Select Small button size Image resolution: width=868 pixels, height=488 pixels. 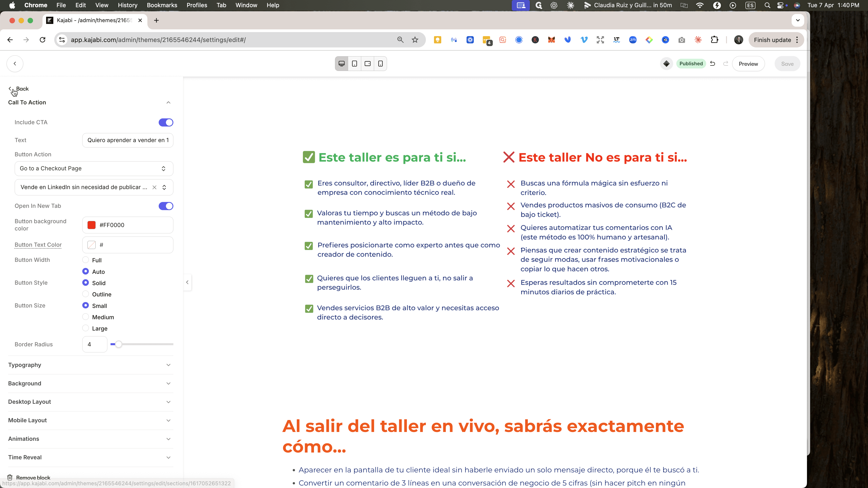(86, 305)
